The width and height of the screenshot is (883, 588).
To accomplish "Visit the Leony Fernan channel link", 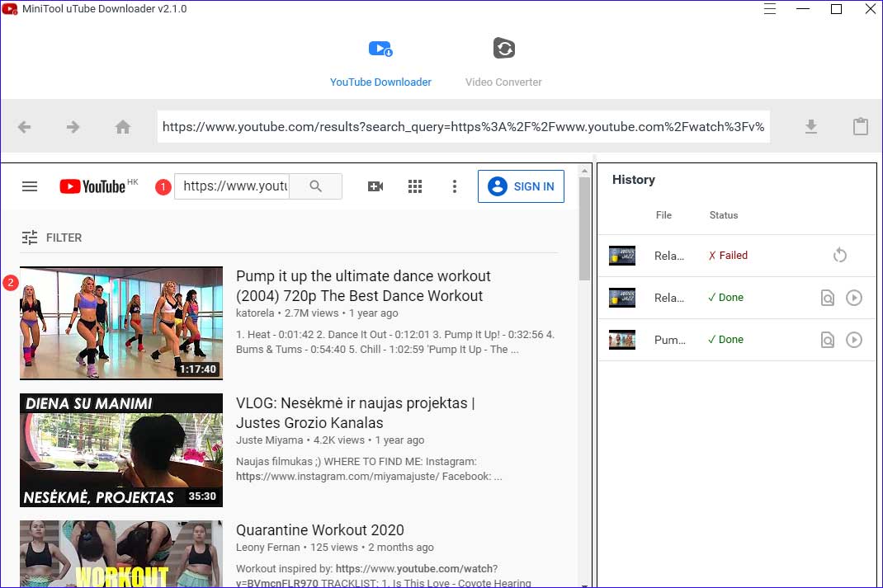I will 268,547.
